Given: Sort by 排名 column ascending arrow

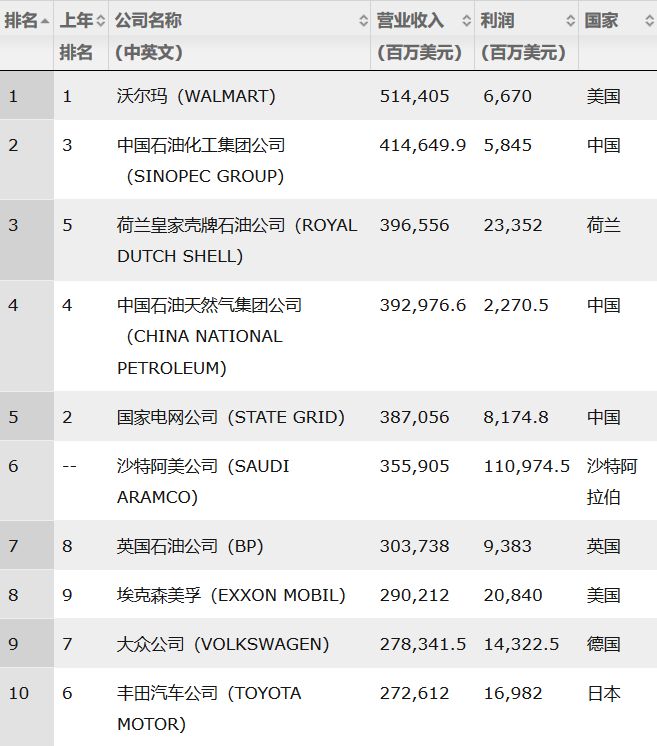Looking at the screenshot, I should tap(45, 21).
